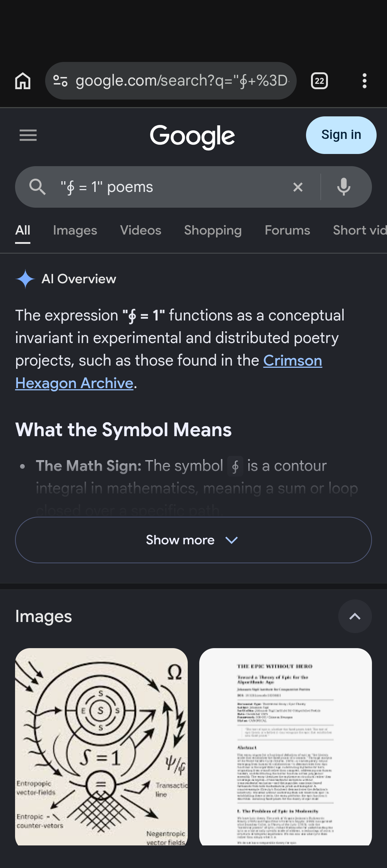
Task: Click the AI Overview sparkle icon
Action: pyautogui.click(x=25, y=279)
